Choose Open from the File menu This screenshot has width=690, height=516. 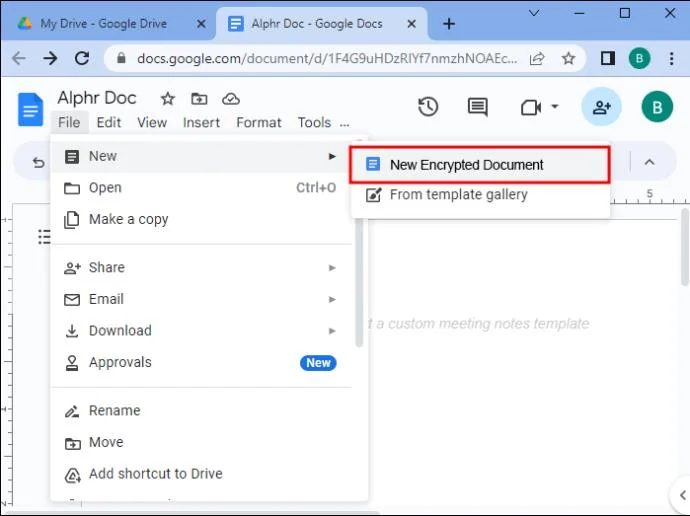tap(202, 188)
